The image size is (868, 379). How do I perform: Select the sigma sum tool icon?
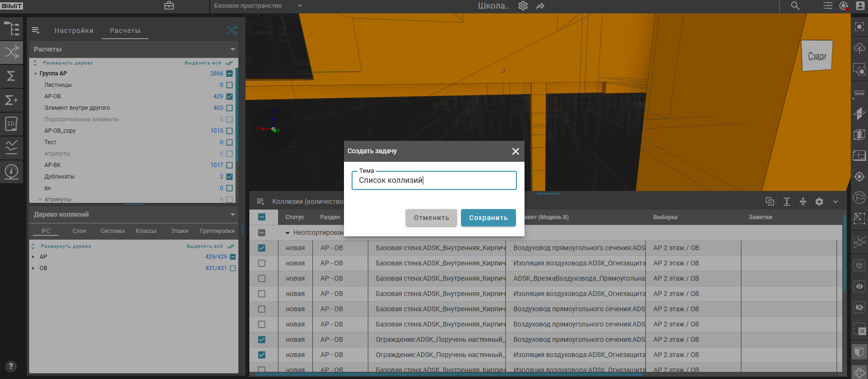(x=11, y=76)
